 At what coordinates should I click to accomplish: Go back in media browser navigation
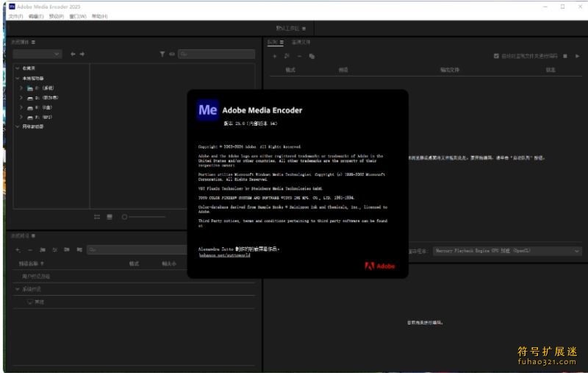pos(73,54)
